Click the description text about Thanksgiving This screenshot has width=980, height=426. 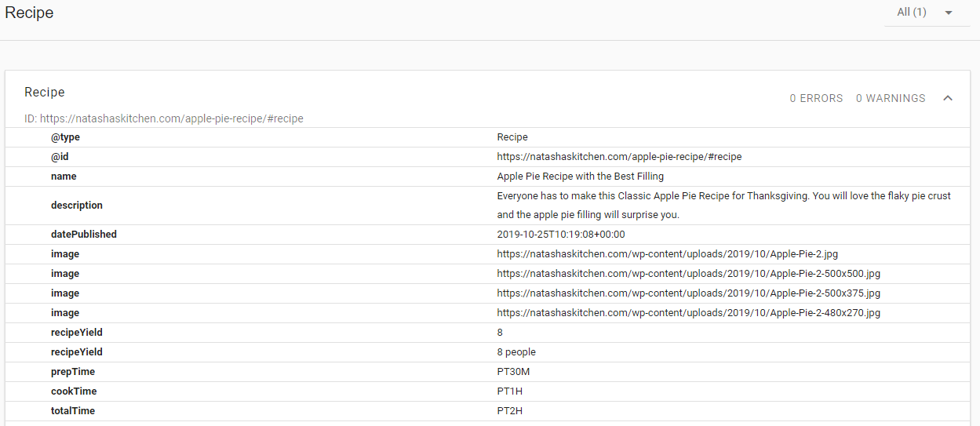click(x=724, y=206)
